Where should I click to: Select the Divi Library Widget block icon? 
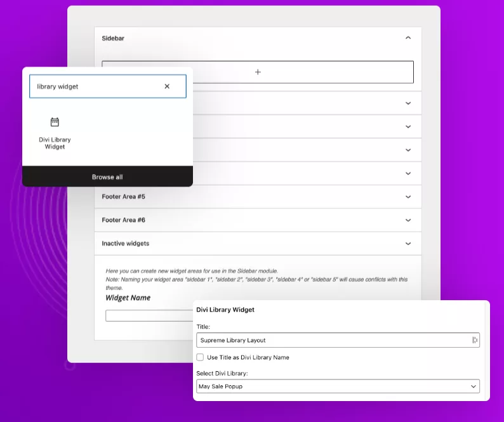pyautogui.click(x=55, y=122)
